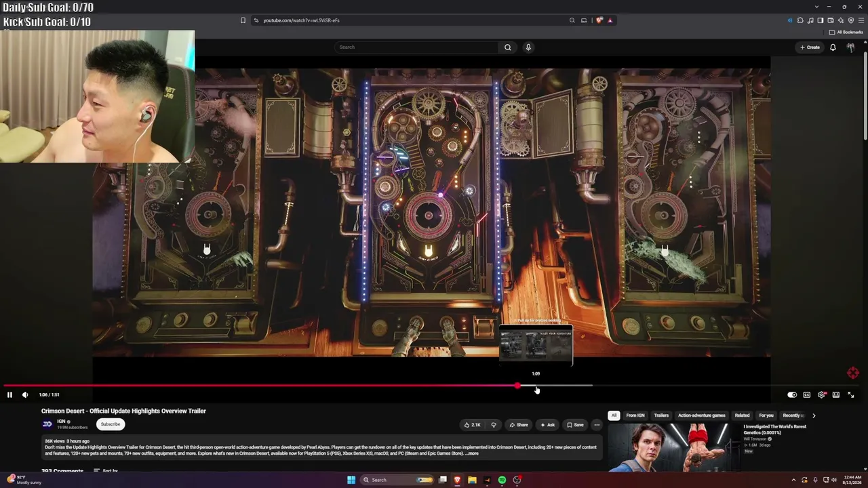Click the video title 'Crimson Desert - Official Update Highlights'
This screenshot has height=488, width=868.
pos(123,411)
